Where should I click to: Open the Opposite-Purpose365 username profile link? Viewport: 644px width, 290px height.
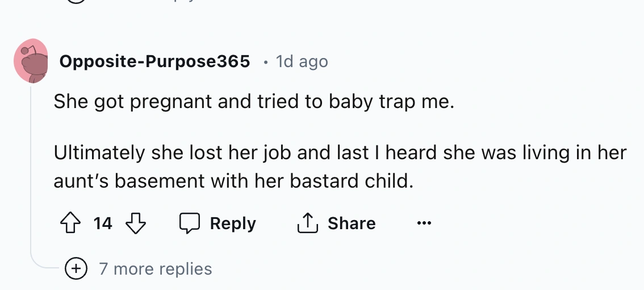pos(154,61)
